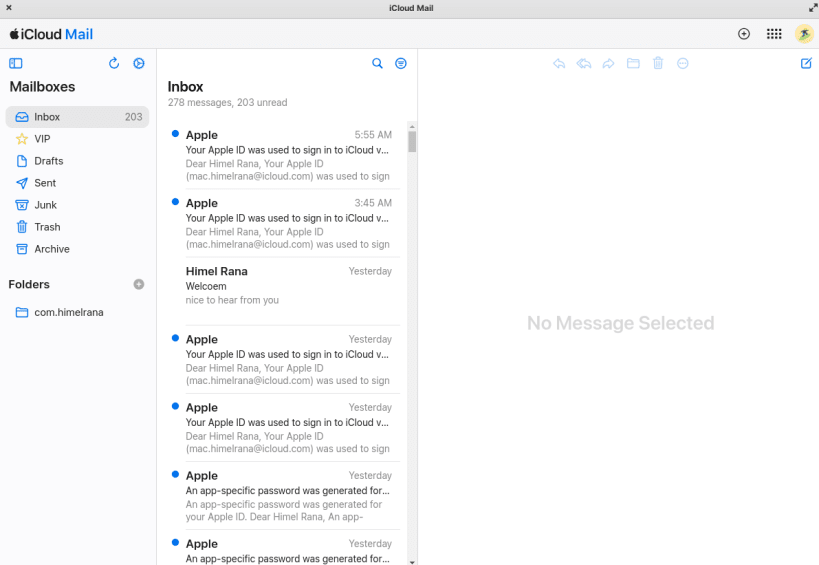Expand the window to fullscreen
The image size is (819, 565).
click(813, 8)
